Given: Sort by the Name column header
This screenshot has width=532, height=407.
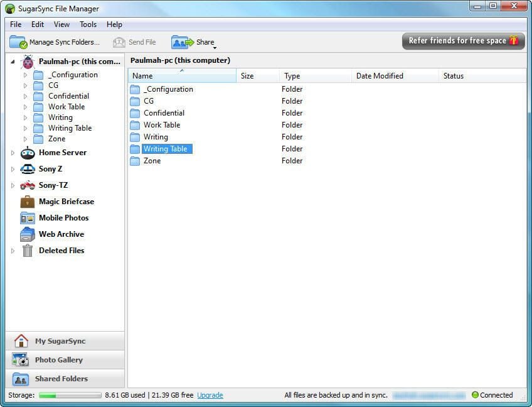Looking at the screenshot, I should coord(182,76).
